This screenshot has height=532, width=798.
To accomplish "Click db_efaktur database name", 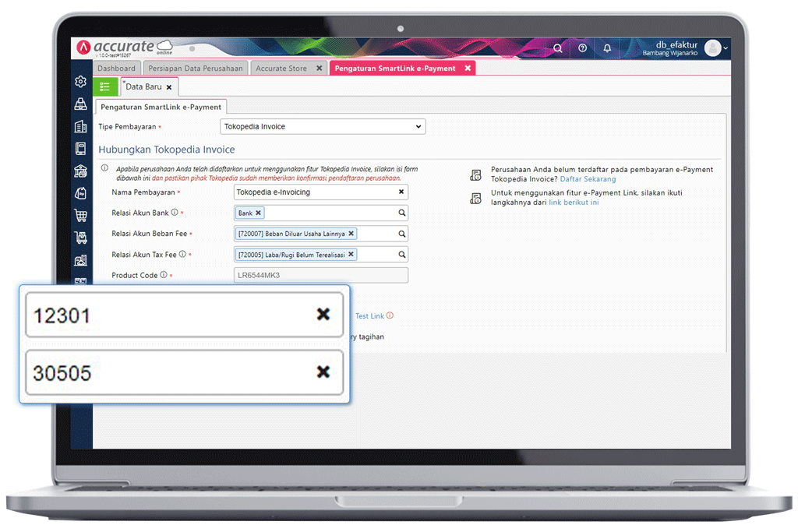I will (676, 44).
